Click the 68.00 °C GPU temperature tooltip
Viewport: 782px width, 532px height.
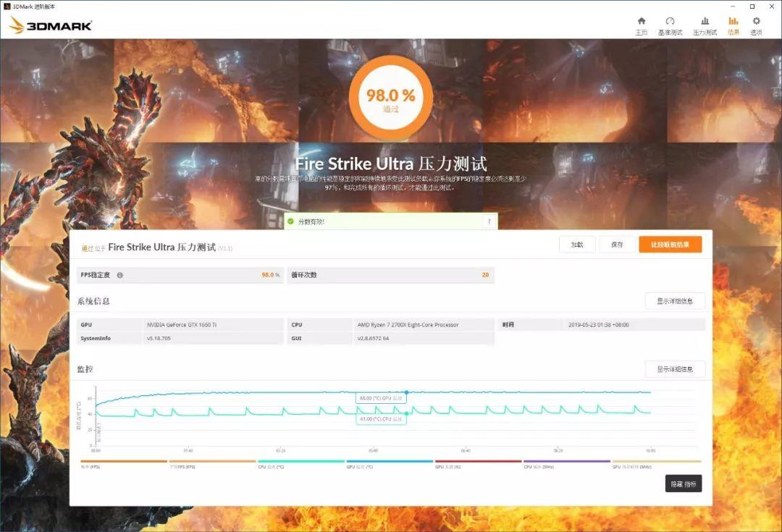pos(381,398)
